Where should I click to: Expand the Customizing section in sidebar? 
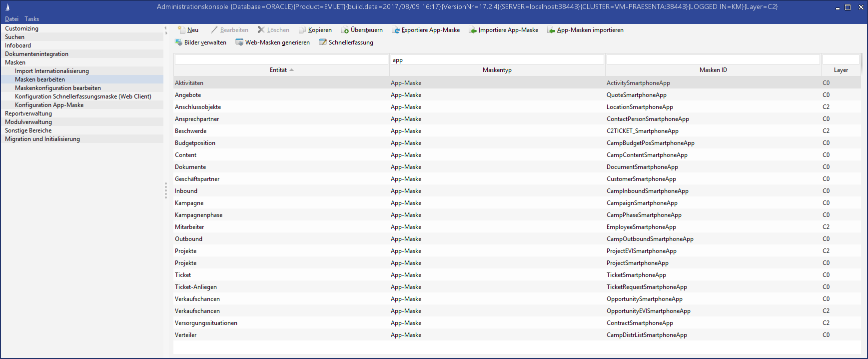coord(21,28)
